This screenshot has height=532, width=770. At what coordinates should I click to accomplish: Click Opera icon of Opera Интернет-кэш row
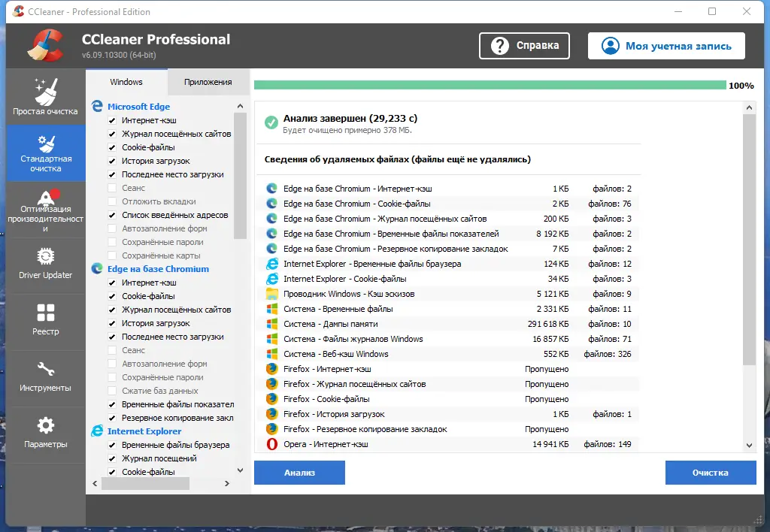pyautogui.click(x=271, y=444)
